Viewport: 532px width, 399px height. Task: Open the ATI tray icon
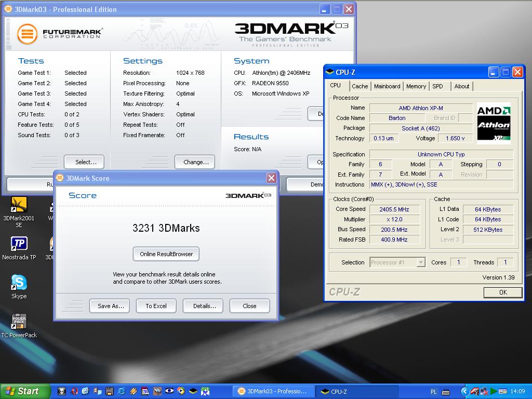[x=475, y=392]
